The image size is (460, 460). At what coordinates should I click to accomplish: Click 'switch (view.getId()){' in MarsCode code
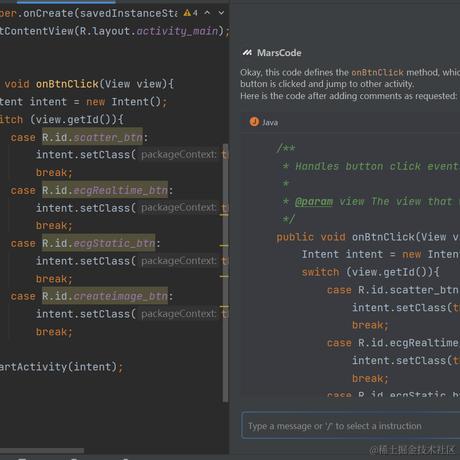[x=370, y=272]
